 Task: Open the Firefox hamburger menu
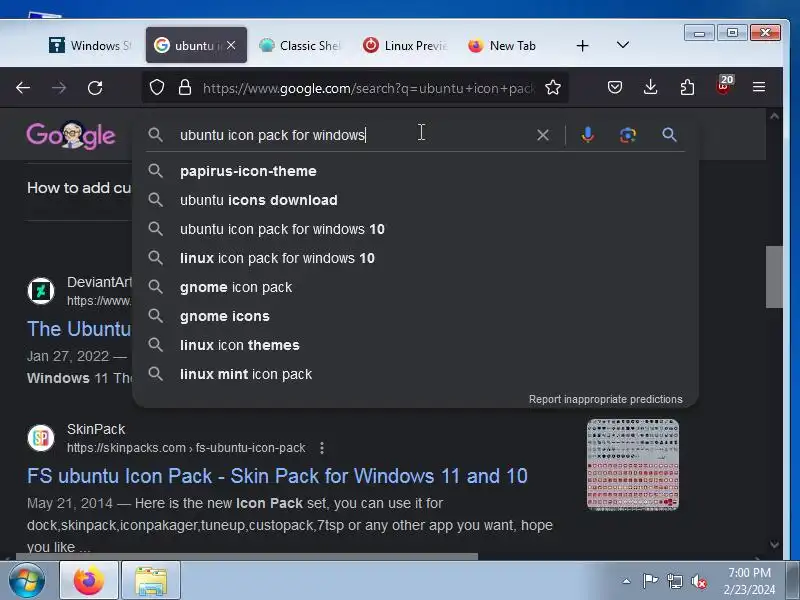point(759,88)
